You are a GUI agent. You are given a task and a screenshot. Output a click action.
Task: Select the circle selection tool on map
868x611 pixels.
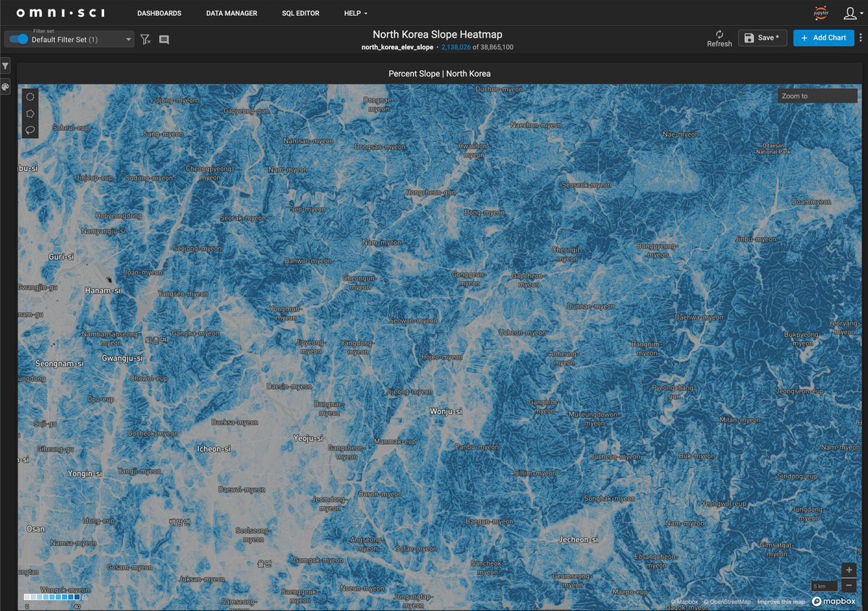[30, 96]
